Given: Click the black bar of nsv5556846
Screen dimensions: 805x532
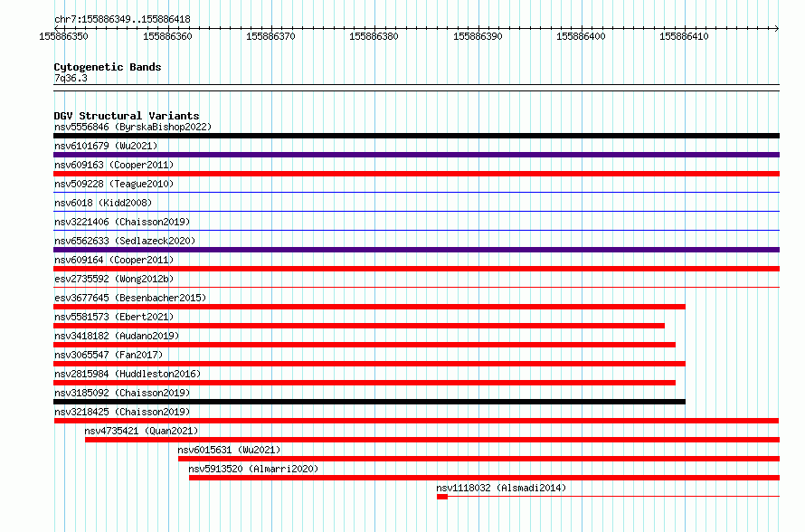Looking at the screenshot, I should (416, 136).
